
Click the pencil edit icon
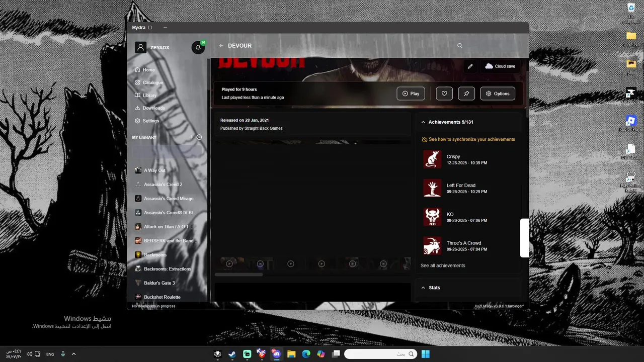pyautogui.click(x=470, y=66)
